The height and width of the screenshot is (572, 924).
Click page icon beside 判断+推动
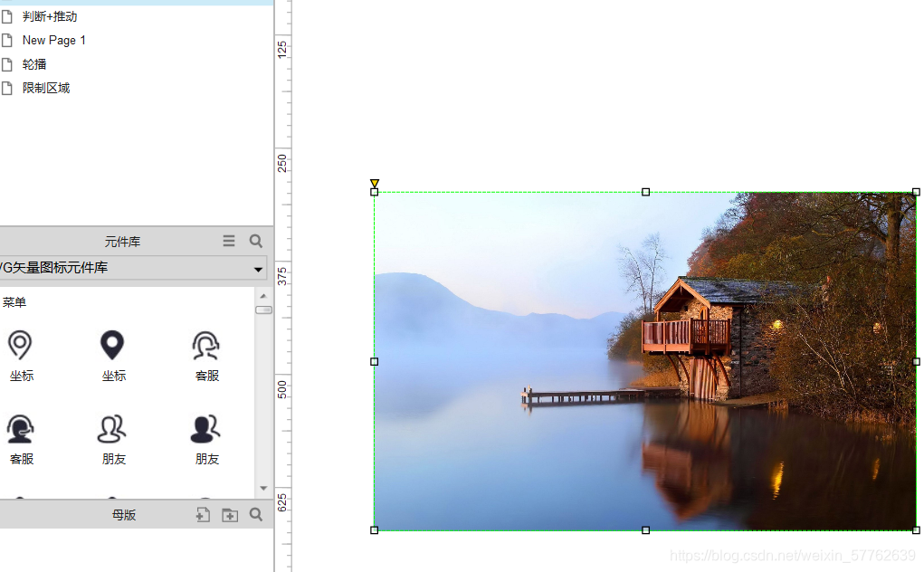click(7, 16)
